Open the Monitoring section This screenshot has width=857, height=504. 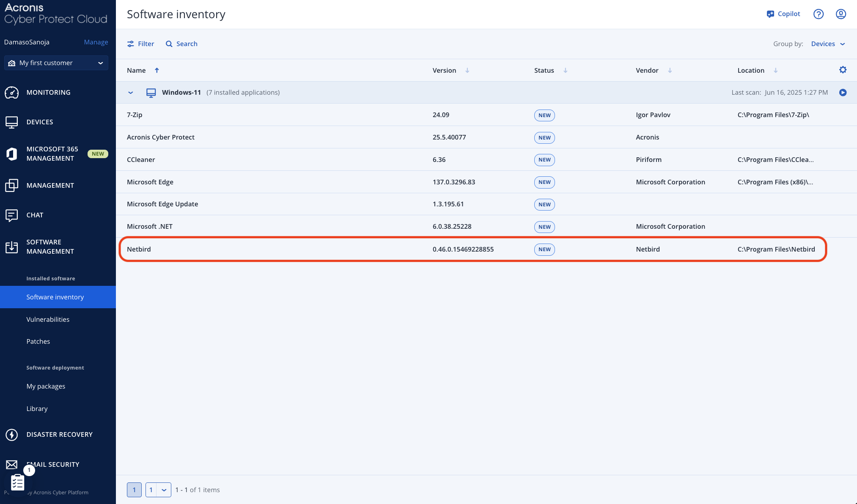coord(48,93)
